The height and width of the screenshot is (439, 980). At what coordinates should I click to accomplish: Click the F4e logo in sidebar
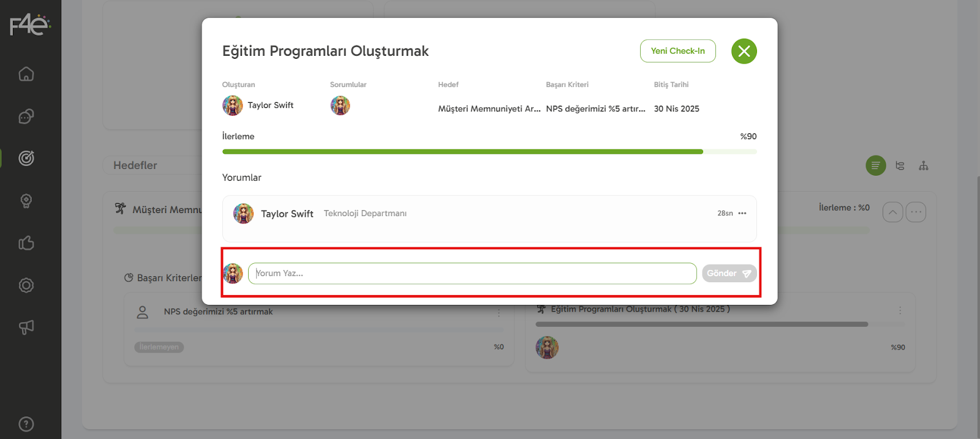29,25
